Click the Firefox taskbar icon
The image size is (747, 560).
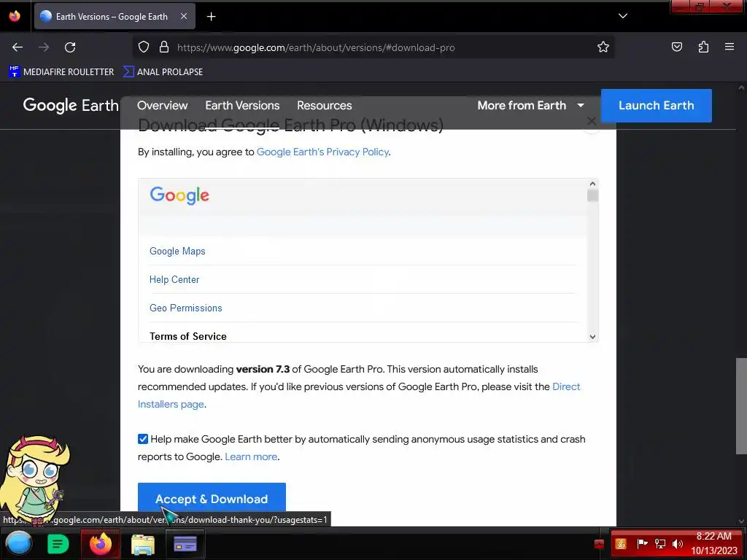coord(100,544)
